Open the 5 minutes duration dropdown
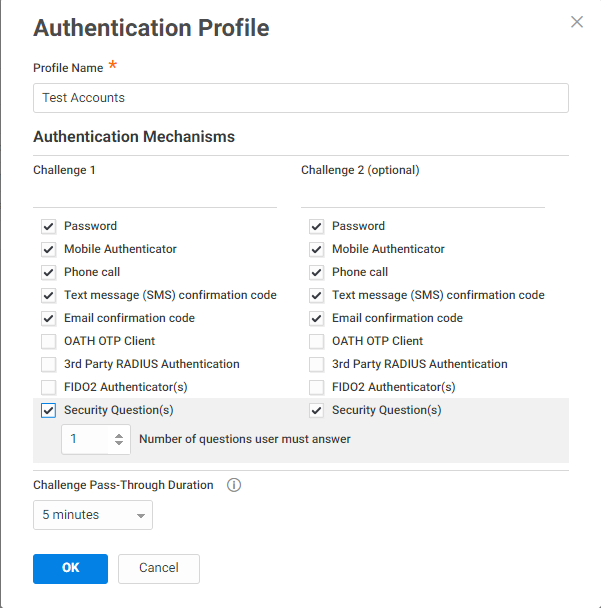 93,515
